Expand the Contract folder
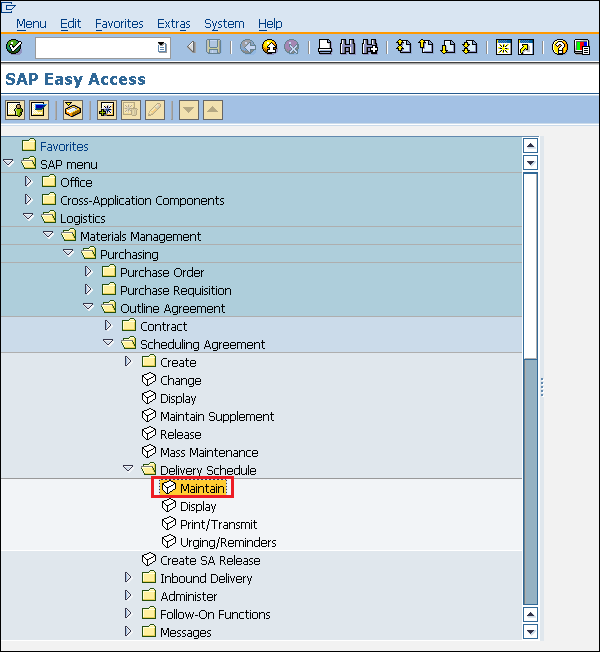This screenshot has height=652, width=600. pyautogui.click(x=108, y=325)
